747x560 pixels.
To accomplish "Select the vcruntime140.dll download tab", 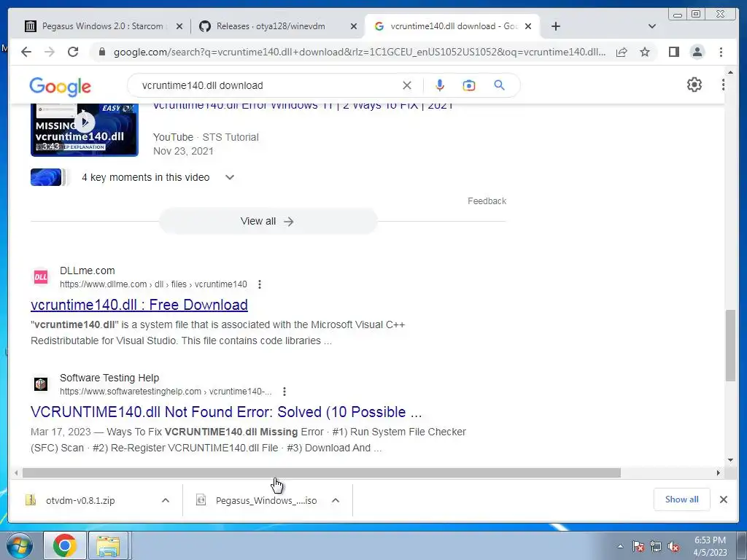I will [452, 26].
